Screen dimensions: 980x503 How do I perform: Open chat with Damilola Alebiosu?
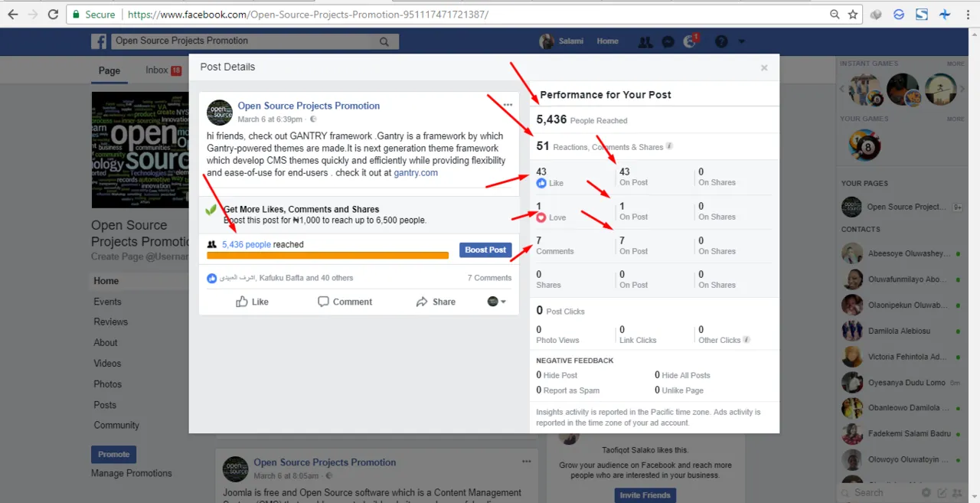pos(900,332)
